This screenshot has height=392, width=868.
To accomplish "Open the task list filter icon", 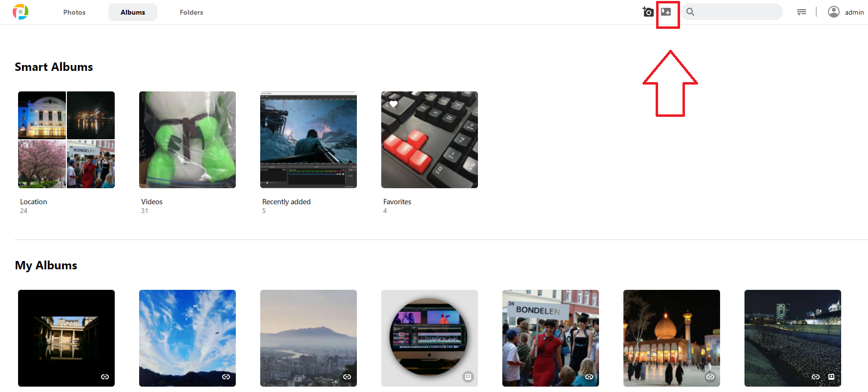I will (802, 12).
